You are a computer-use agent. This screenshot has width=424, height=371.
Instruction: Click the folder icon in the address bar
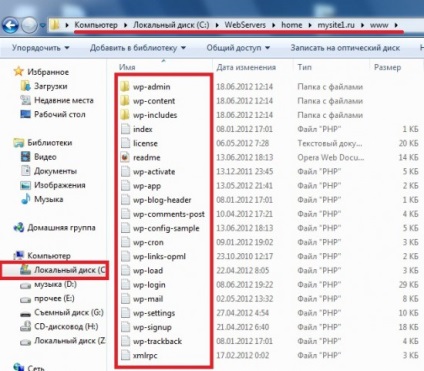[x=55, y=25]
